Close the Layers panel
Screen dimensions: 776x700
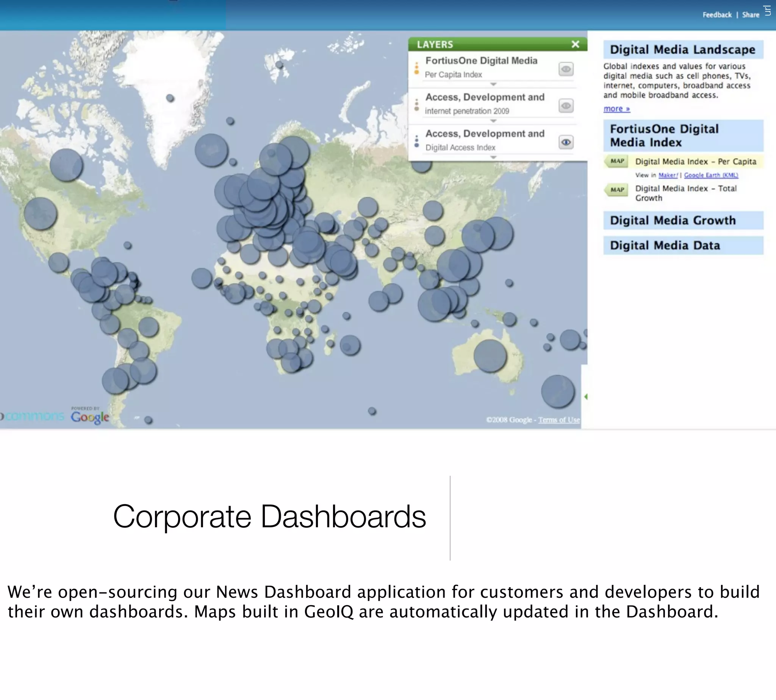click(x=575, y=44)
